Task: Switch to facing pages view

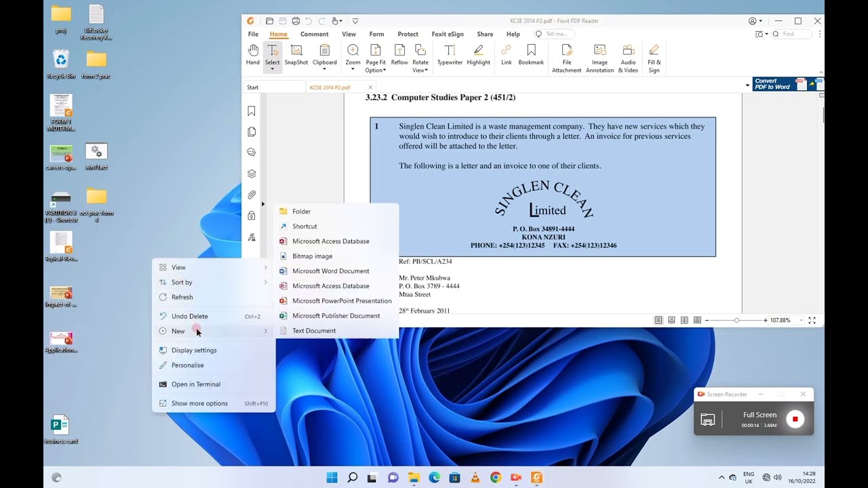Action: point(684,320)
